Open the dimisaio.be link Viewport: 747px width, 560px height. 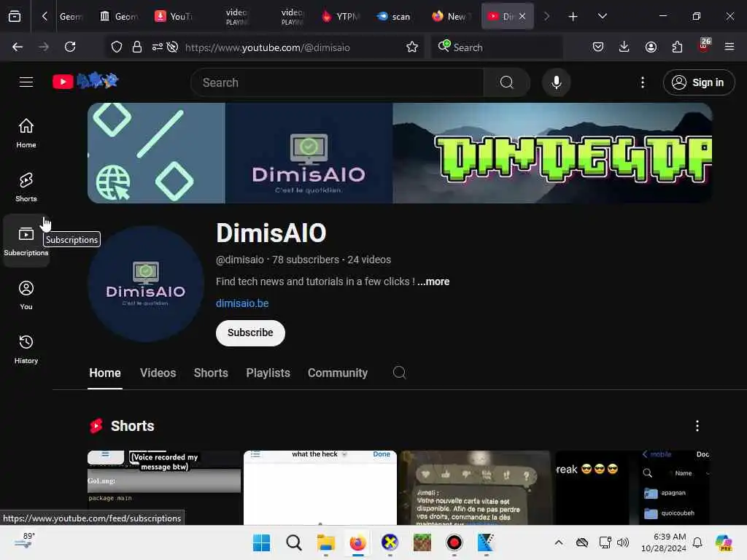242,303
